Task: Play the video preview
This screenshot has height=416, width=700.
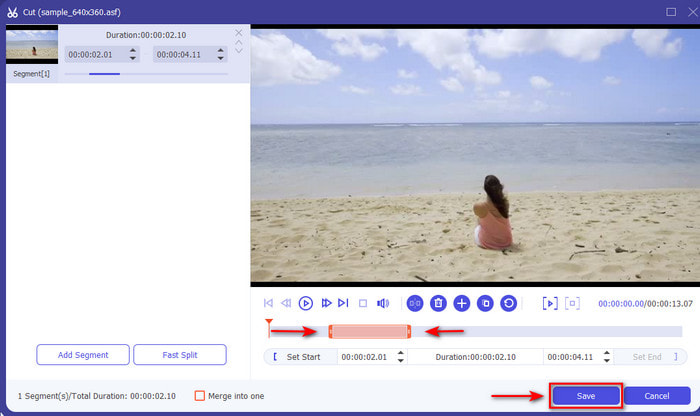Action: coord(306,303)
